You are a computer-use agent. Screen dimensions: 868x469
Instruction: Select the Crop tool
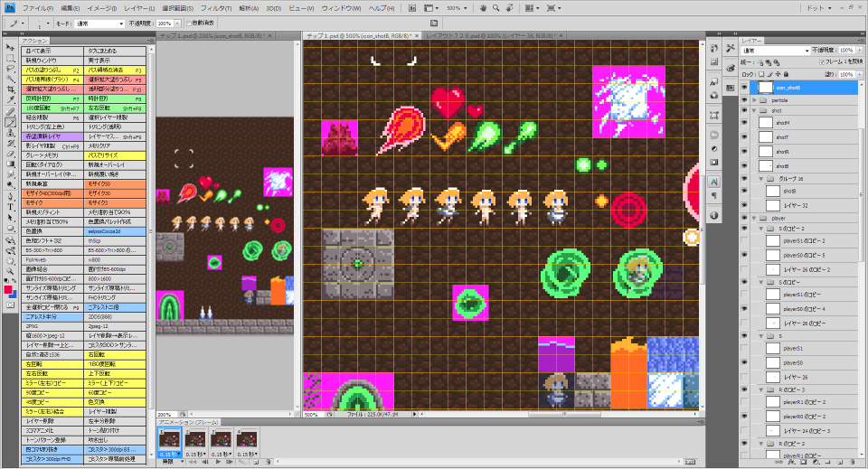pyautogui.click(x=10, y=89)
